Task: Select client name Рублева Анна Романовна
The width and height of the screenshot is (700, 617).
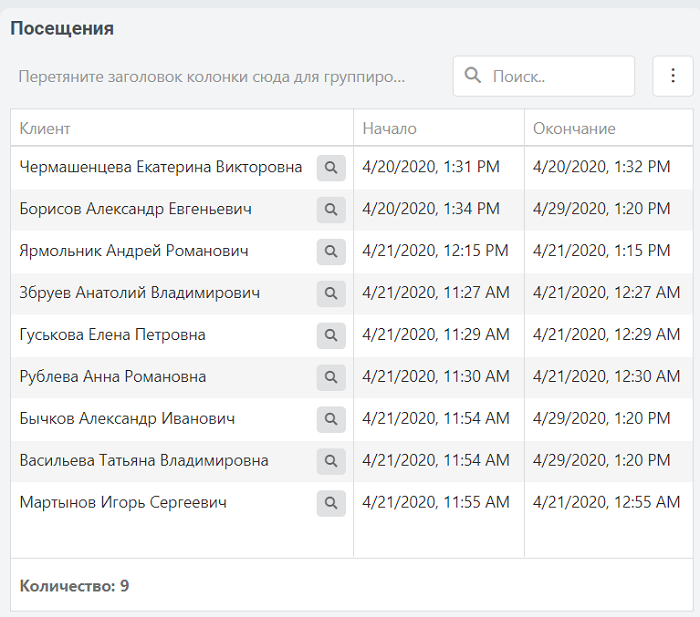Action: (113, 377)
